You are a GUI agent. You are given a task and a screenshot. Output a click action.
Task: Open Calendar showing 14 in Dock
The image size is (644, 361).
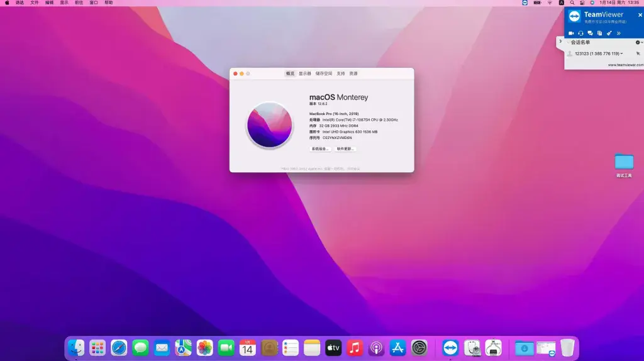pos(248,348)
